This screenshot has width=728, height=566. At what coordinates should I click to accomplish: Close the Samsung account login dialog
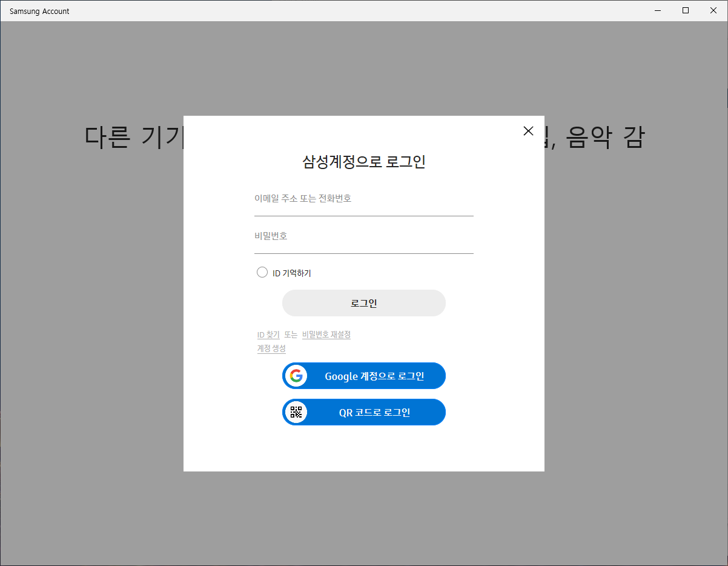(x=528, y=130)
